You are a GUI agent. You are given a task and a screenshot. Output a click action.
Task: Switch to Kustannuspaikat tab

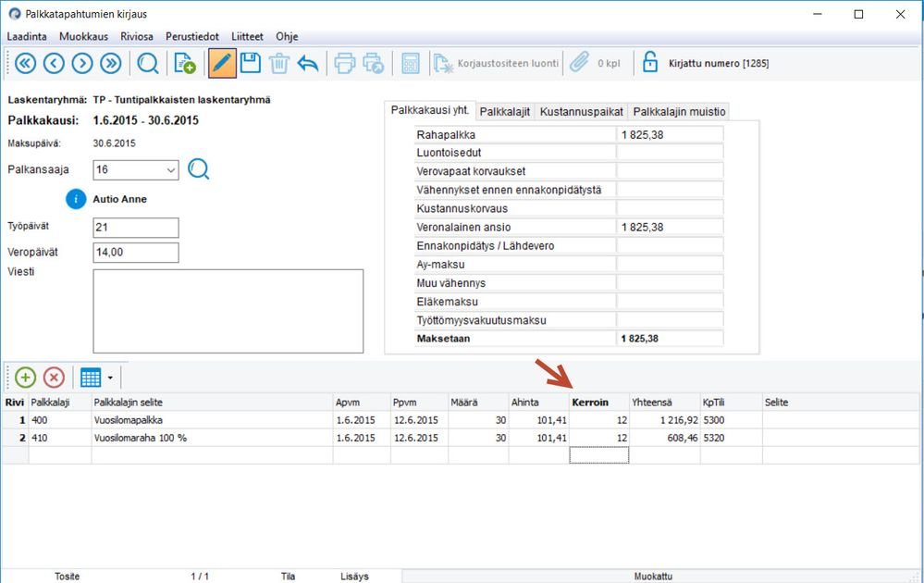point(581,111)
